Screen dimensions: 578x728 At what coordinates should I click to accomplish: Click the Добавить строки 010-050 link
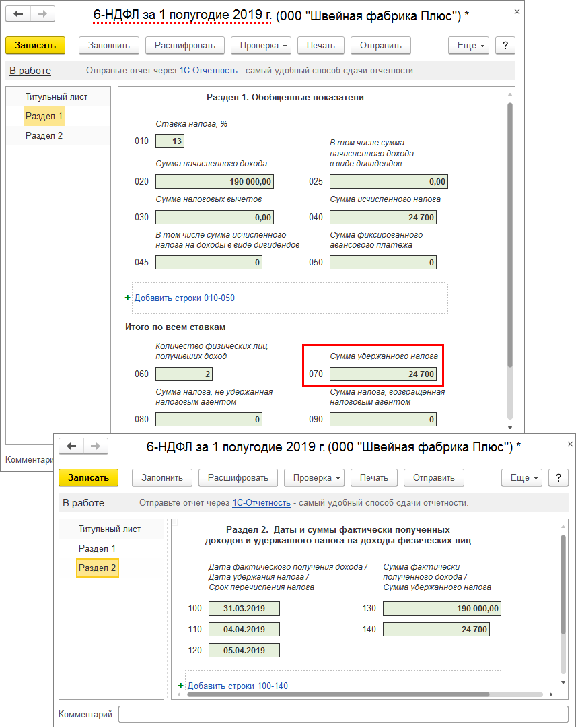[184, 298]
